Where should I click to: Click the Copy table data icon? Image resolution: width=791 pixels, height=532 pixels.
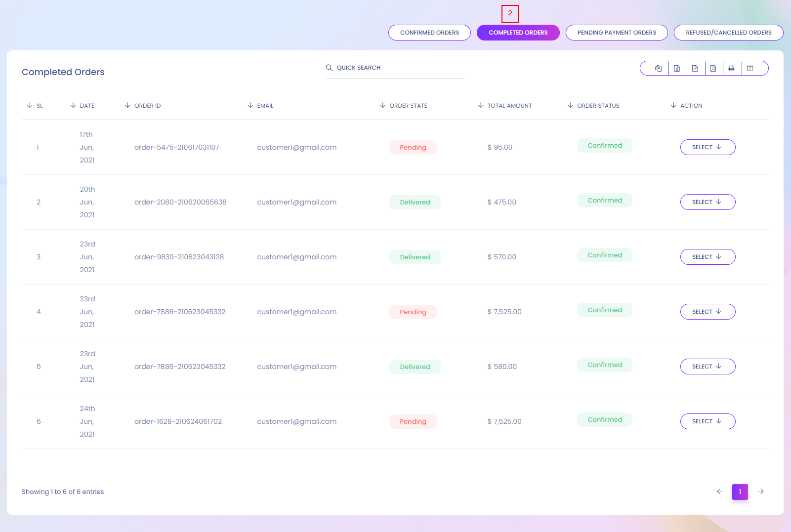pos(658,69)
